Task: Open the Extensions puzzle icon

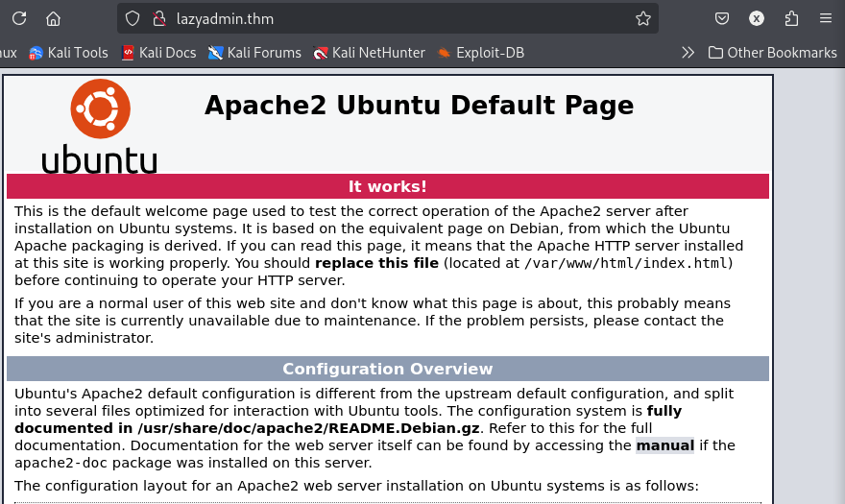Action: tap(791, 19)
